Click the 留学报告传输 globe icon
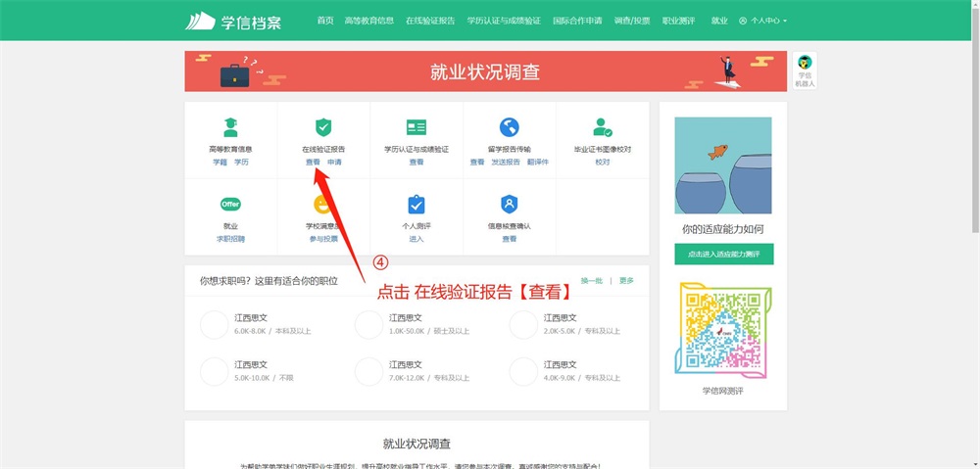980x469 pixels. [x=509, y=127]
